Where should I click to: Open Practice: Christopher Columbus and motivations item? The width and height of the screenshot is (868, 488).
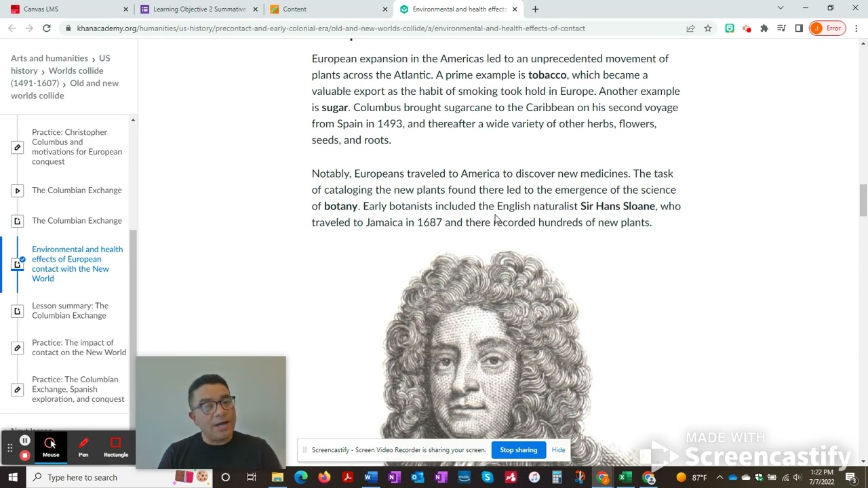tap(77, 146)
